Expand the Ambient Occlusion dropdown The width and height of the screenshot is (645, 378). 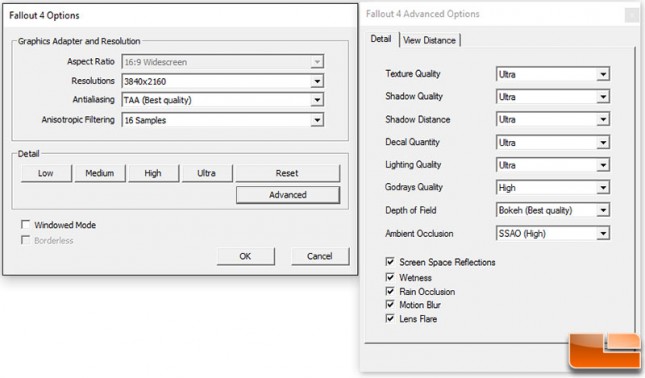point(553,233)
